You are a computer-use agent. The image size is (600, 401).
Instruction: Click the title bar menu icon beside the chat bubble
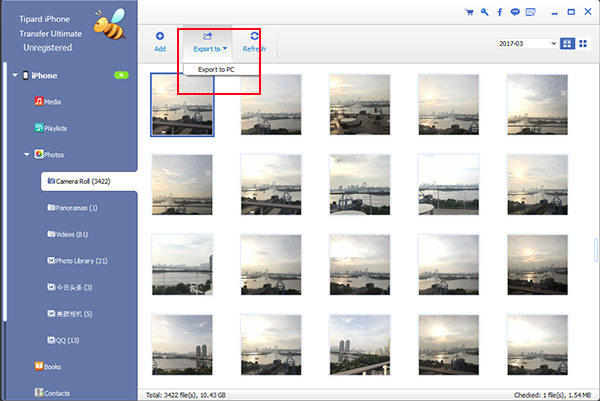tap(530, 12)
